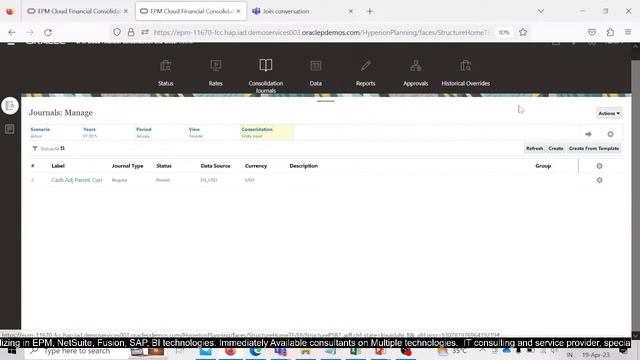Select the Manage Journals sidebar icon
The image size is (640, 360).
[x=10, y=106]
